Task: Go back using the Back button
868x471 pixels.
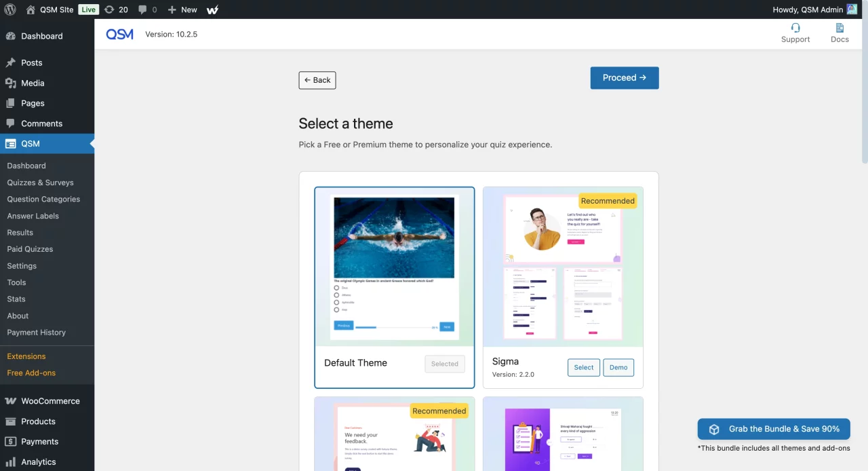Action: pyautogui.click(x=317, y=80)
